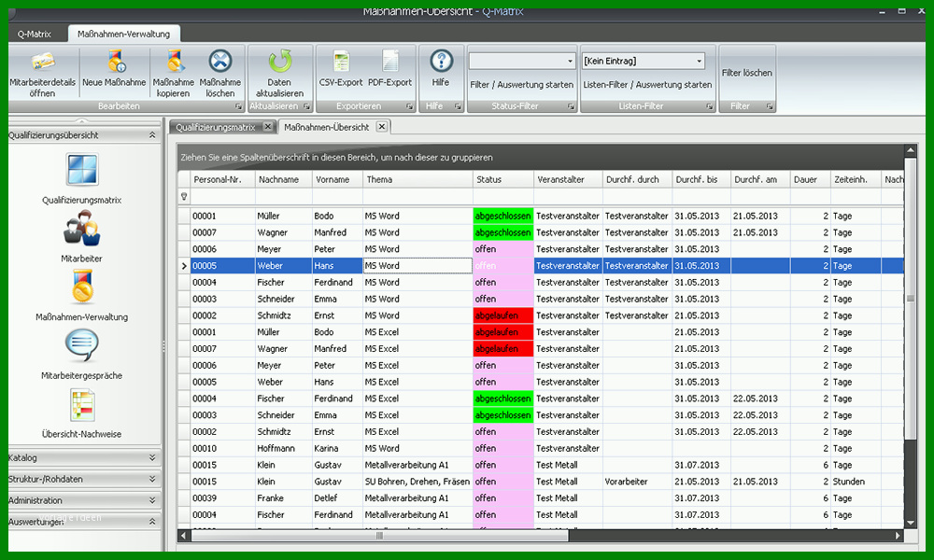The height and width of the screenshot is (560, 934).
Task: Click offen status for Meyer MS Word
Action: coord(503,249)
